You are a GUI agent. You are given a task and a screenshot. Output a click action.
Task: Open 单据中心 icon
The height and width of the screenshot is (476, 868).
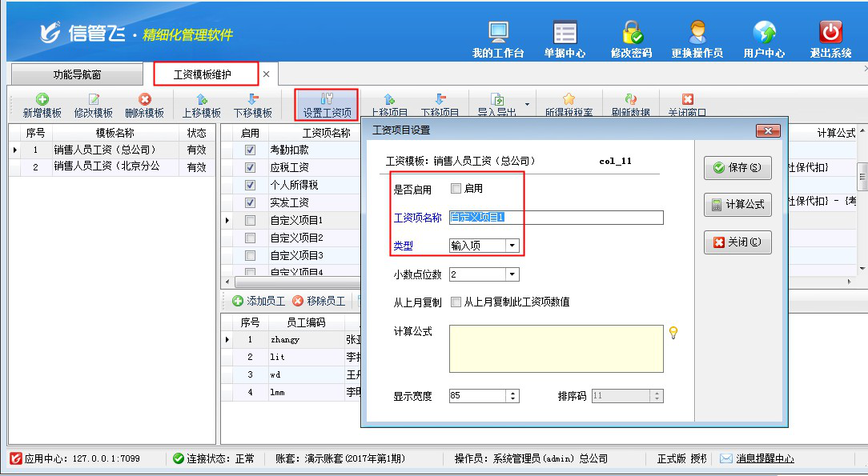565,33
